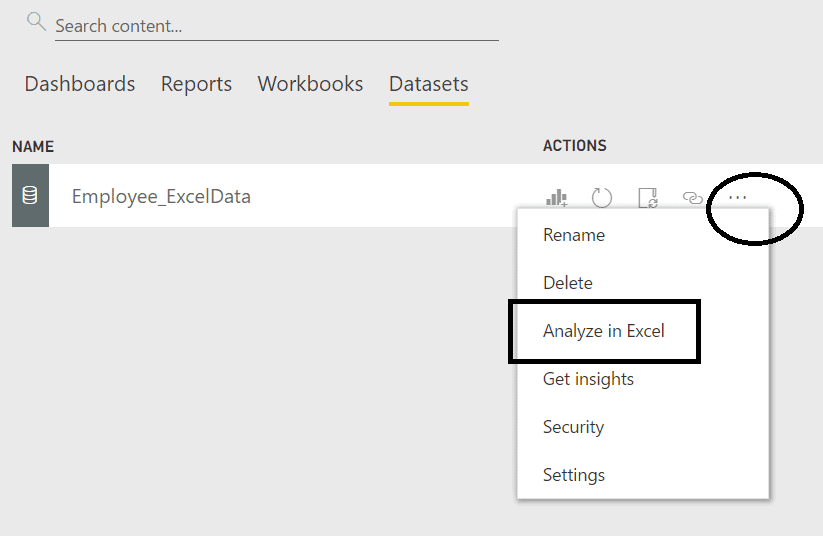Image resolution: width=823 pixels, height=536 pixels.
Task: Click the search magnifier icon
Action: (36, 22)
